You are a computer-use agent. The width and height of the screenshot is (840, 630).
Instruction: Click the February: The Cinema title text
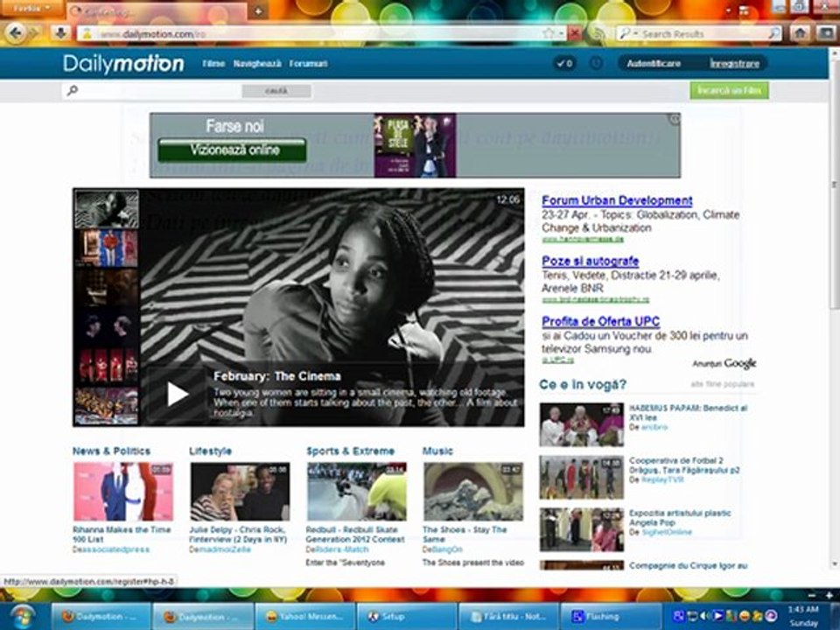pos(277,376)
